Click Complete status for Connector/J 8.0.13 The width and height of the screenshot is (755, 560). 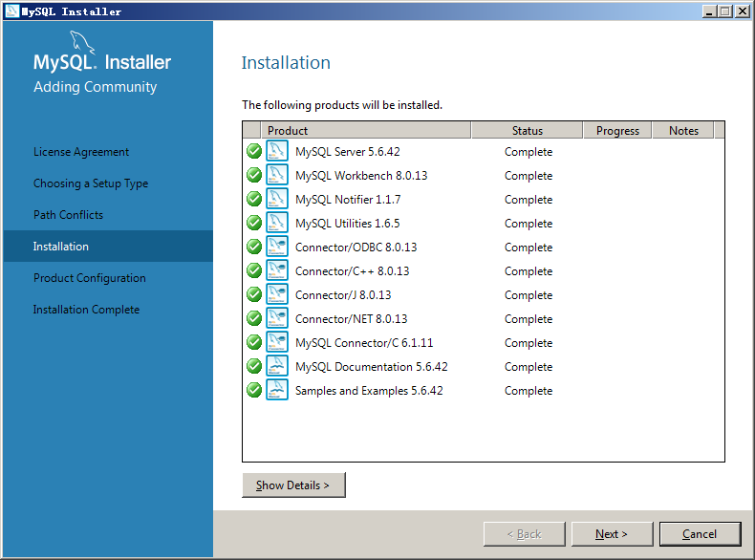coord(528,295)
